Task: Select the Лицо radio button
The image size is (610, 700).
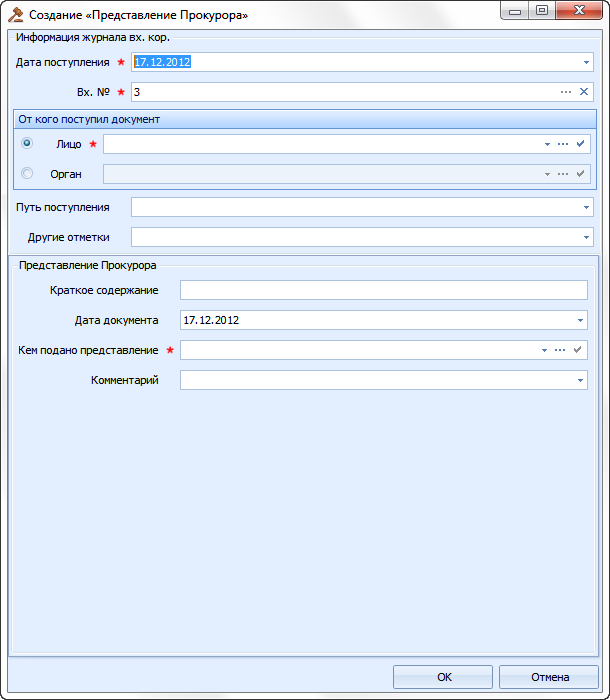Action: coord(27,143)
